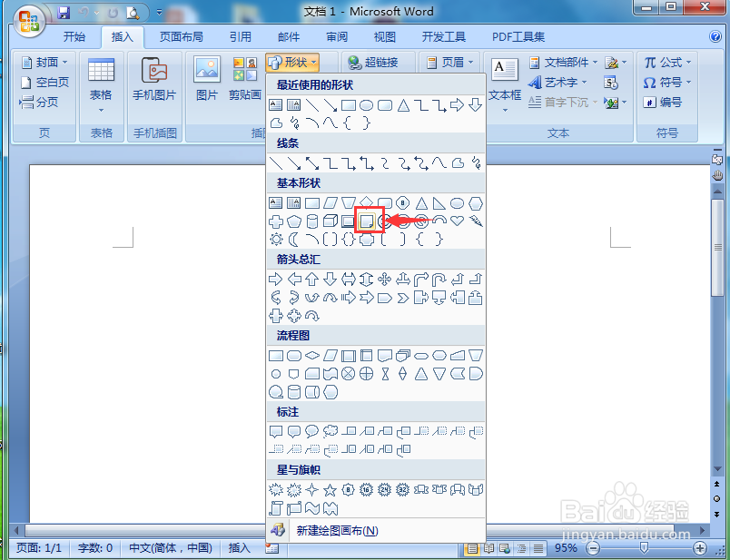The height and width of the screenshot is (560, 730).
Task: Choose the Right Arrow in 箭头总汇
Action: pyautogui.click(x=276, y=280)
